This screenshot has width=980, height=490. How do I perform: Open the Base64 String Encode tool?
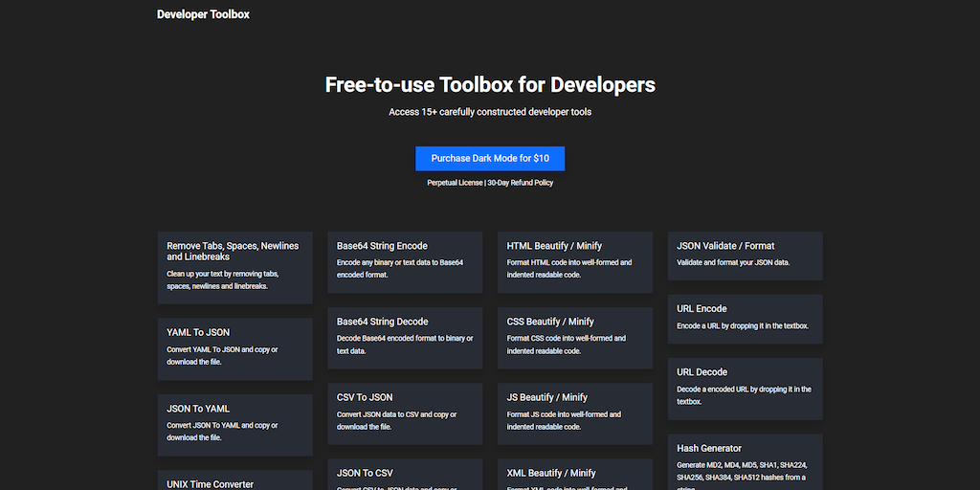pyautogui.click(x=405, y=260)
